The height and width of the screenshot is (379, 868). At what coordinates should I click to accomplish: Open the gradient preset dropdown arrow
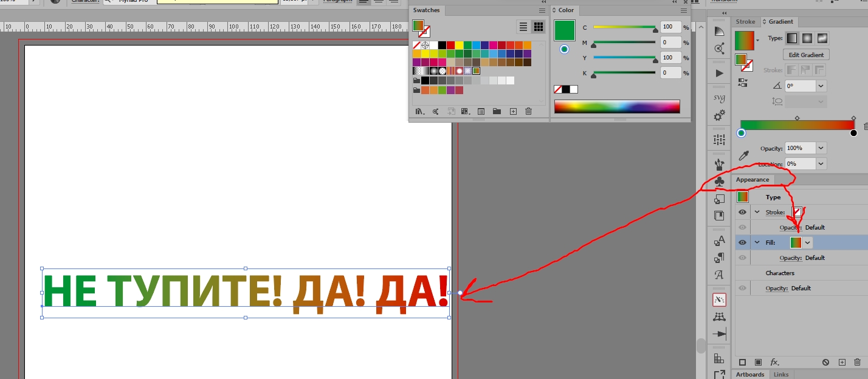pyautogui.click(x=757, y=40)
